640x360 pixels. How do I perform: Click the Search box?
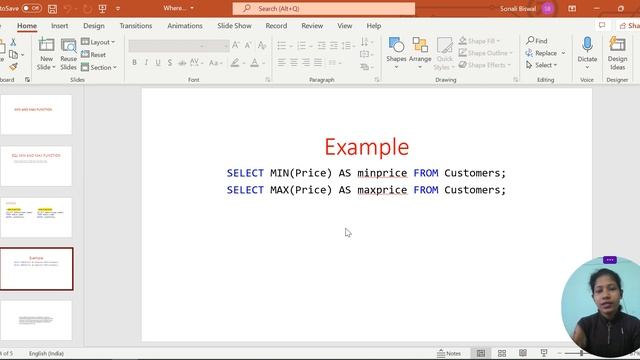point(324,9)
